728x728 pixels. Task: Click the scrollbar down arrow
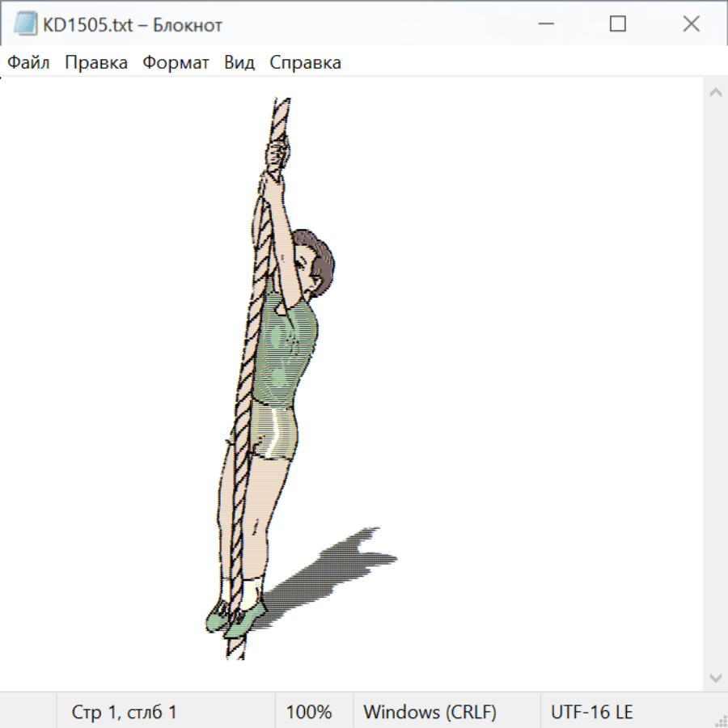pyautogui.click(x=715, y=677)
